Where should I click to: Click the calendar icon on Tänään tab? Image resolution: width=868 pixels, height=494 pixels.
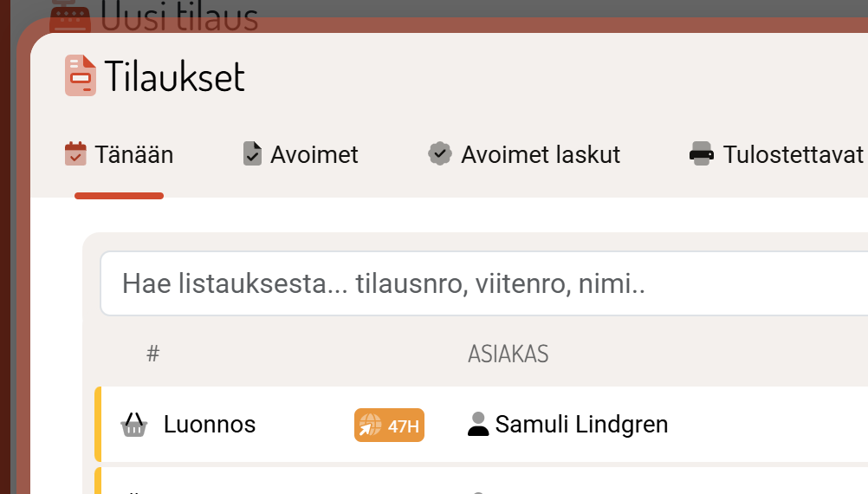point(76,154)
